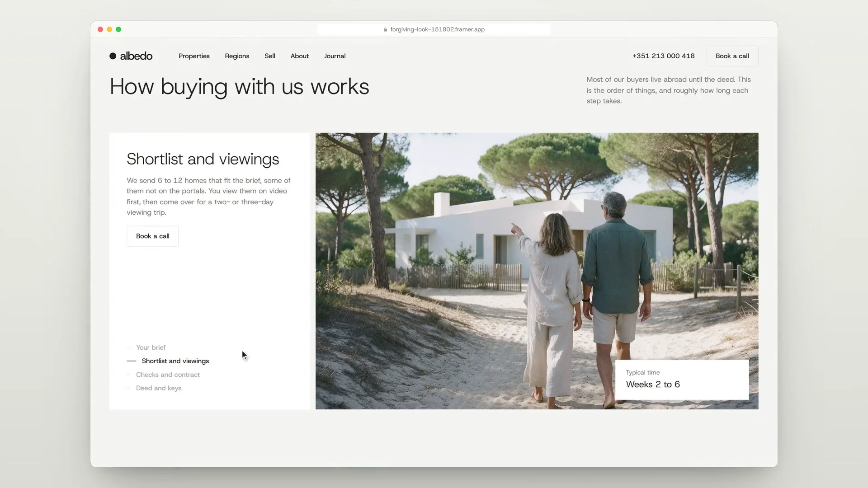
Task: Click the 'Typical time' label
Action: (642, 372)
